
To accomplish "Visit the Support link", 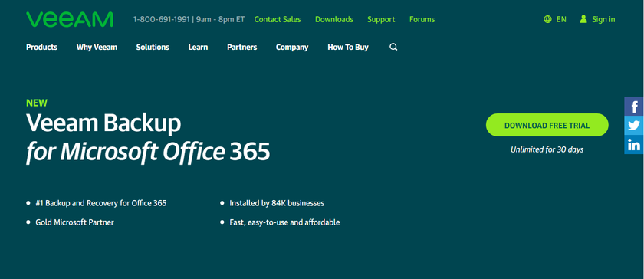I will (381, 19).
